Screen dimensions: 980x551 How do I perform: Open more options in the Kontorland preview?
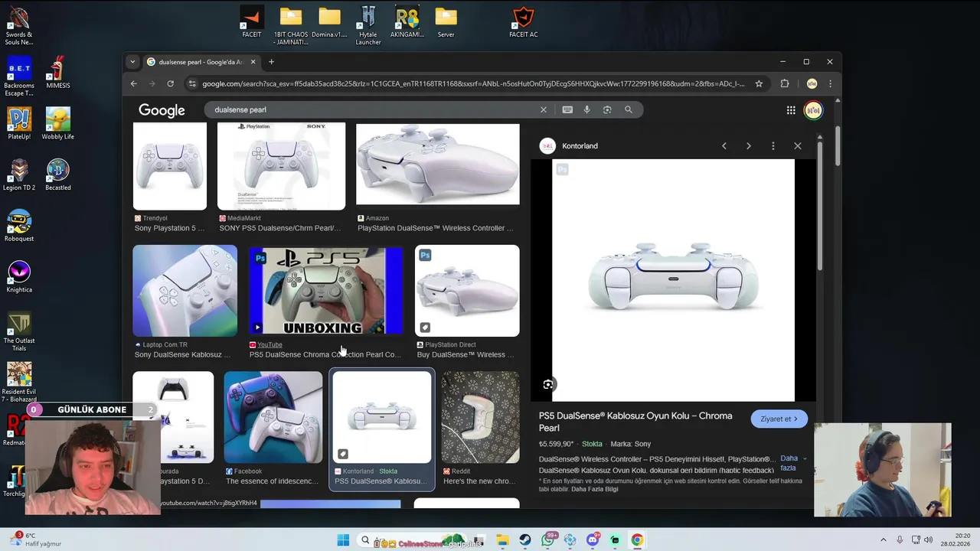tap(773, 146)
